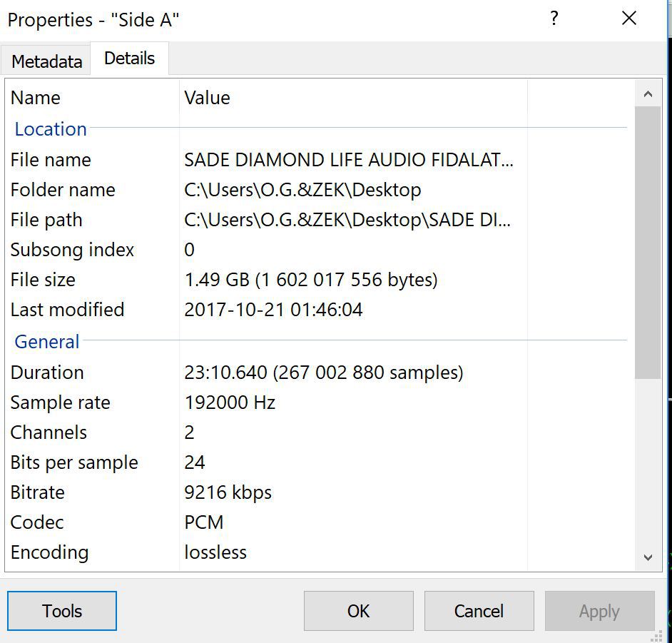Click the 'Encoding' row label
Viewport: 672px width, 643px height.
[x=49, y=552]
